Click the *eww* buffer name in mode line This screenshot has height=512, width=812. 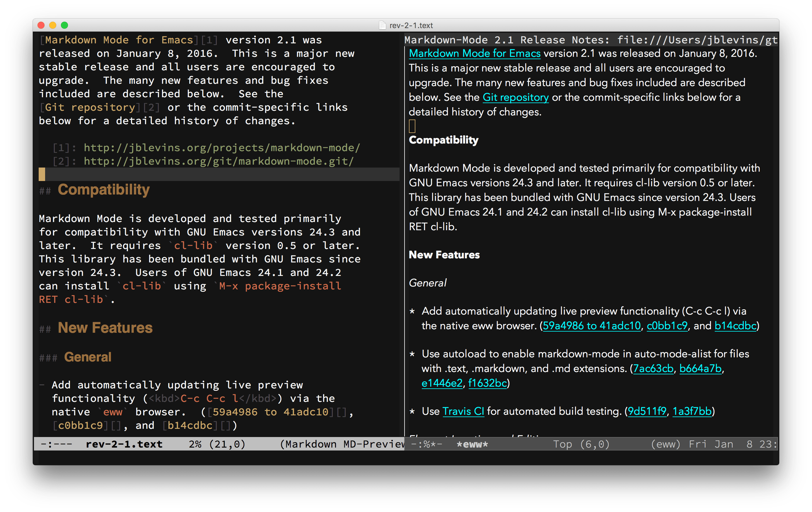click(472, 444)
